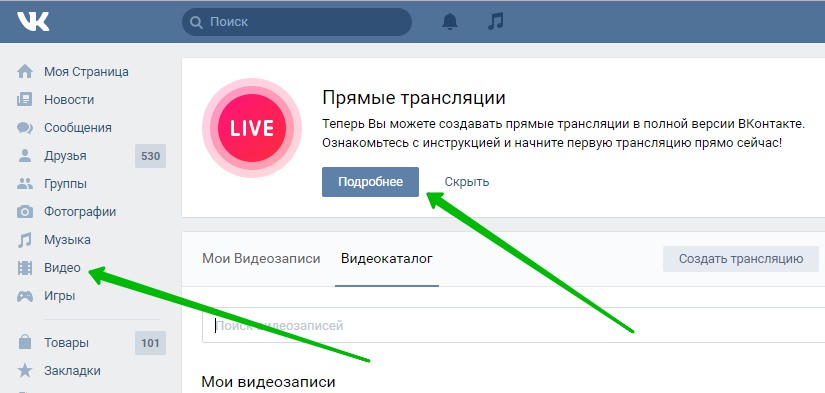Click the Прямые трансляции heading

(x=414, y=98)
